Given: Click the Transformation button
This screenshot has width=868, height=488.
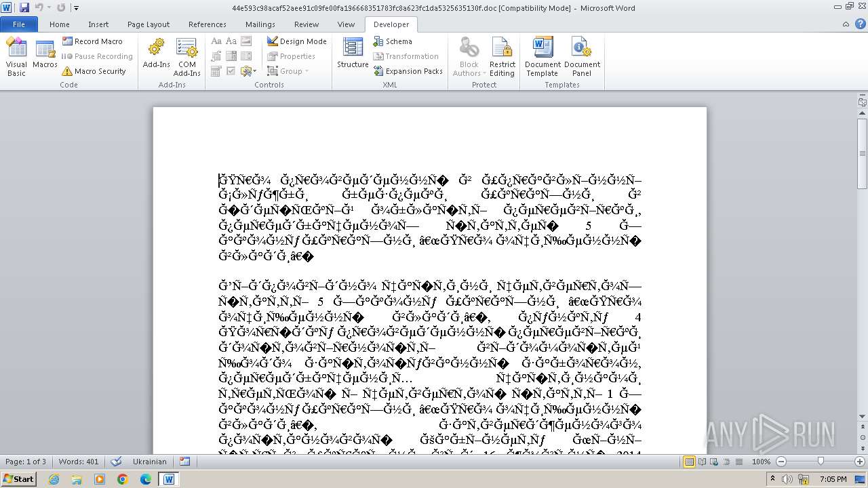Looking at the screenshot, I should coord(406,56).
